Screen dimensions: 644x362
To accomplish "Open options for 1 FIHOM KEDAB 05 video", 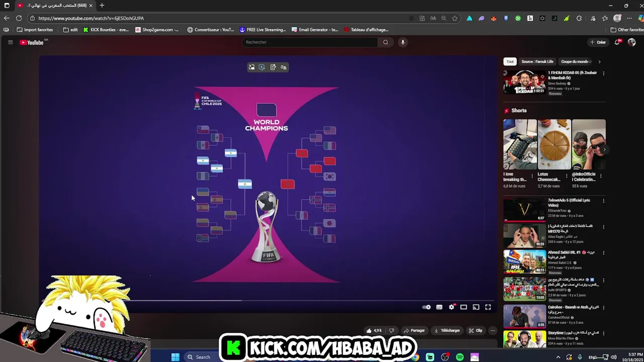I will 603,73.
